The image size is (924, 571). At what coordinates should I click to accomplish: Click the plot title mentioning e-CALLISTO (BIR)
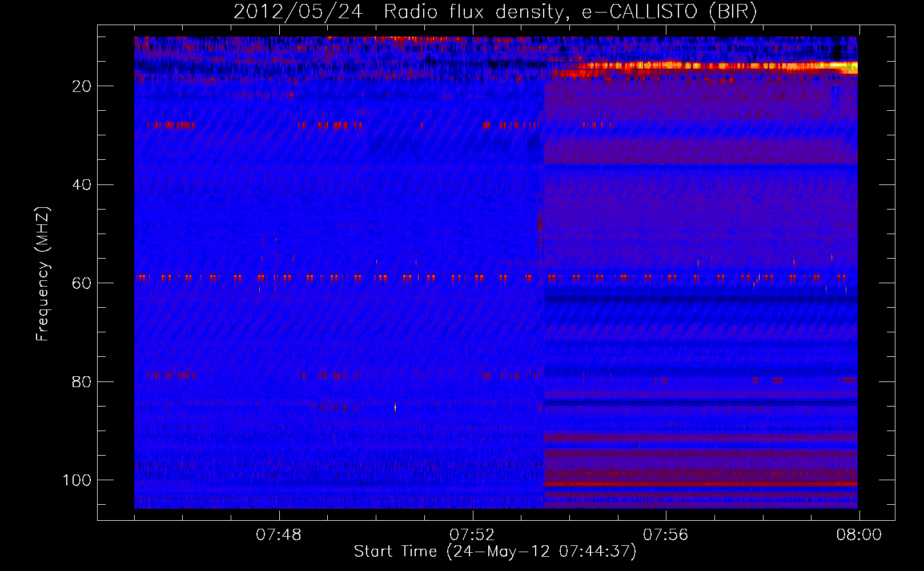coord(495,12)
